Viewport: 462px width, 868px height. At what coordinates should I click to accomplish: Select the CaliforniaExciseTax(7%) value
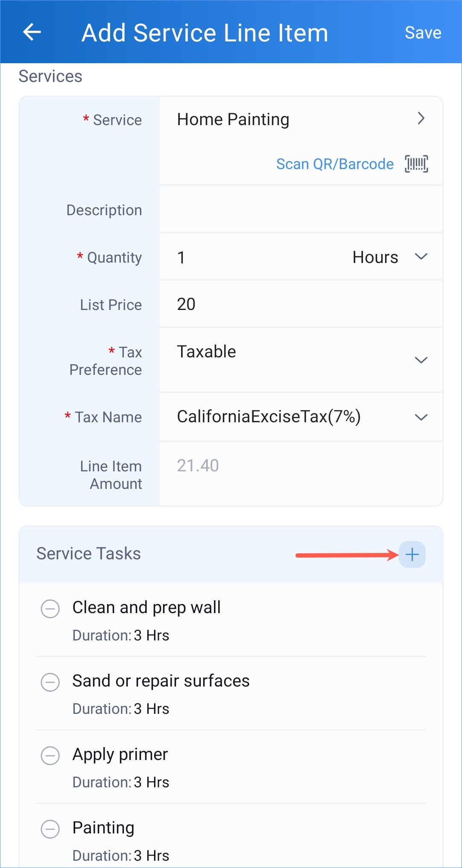click(x=269, y=416)
